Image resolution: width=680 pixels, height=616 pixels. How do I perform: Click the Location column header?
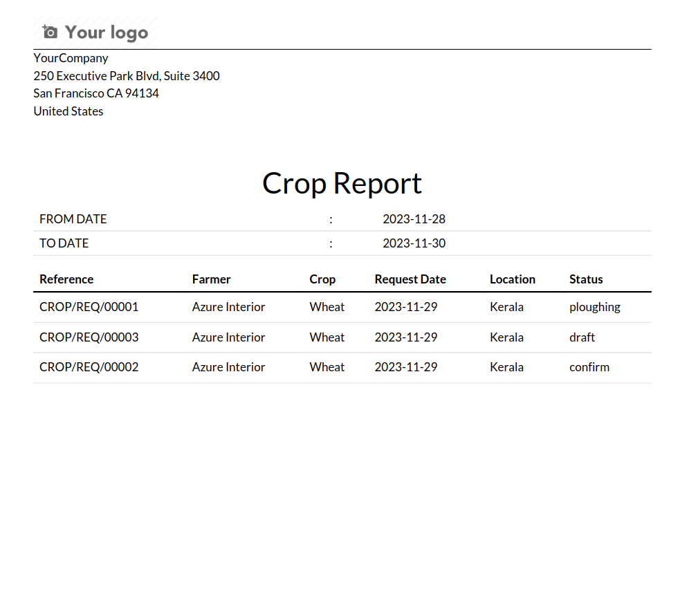tap(513, 279)
